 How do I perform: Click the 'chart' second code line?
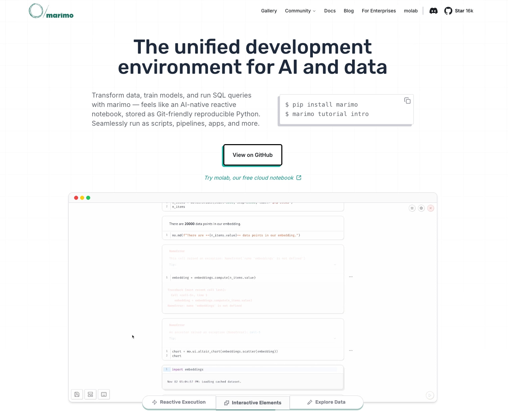[177, 356]
